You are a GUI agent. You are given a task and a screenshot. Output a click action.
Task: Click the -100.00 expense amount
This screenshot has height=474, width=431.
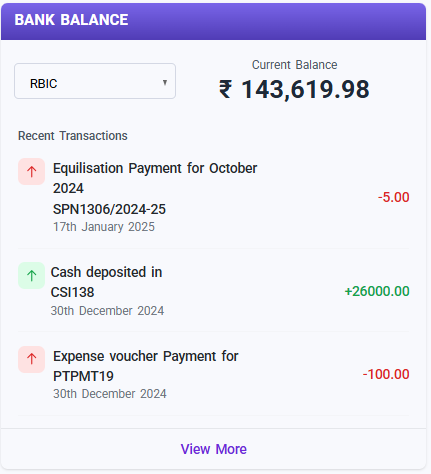(x=386, y=374)
